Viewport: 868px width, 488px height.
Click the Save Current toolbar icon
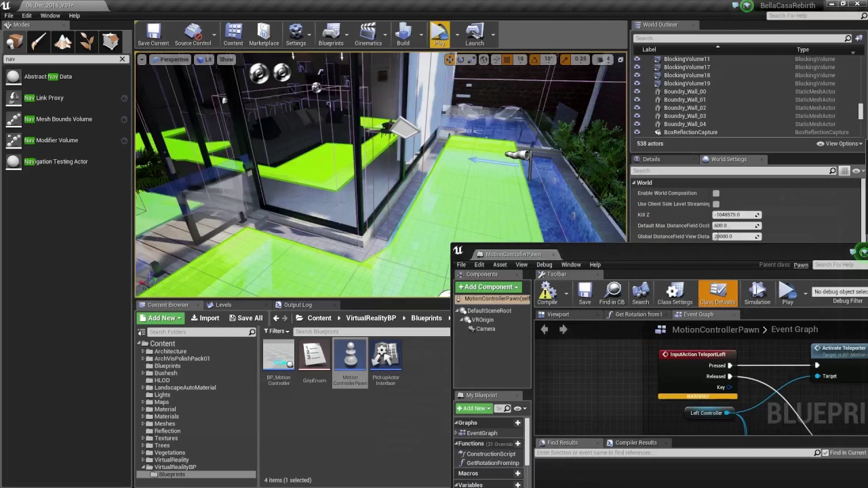153,35
